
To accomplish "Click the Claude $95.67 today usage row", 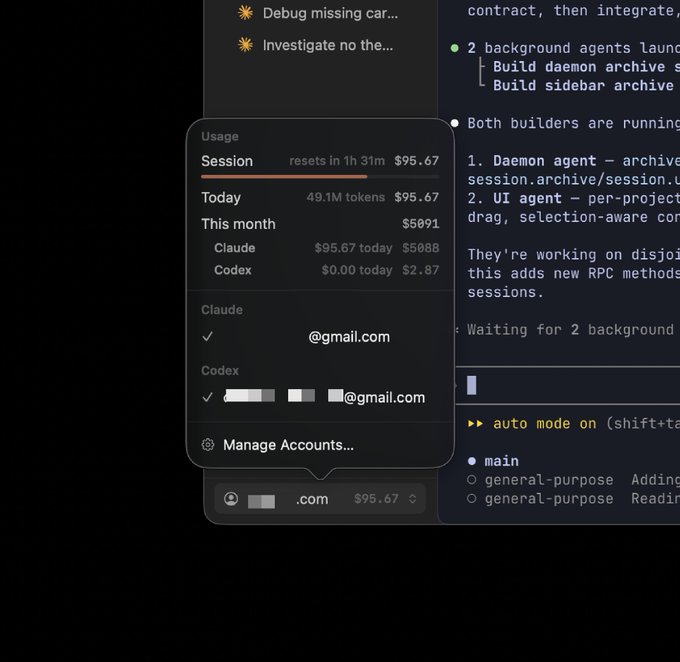I will pos(326,248).
